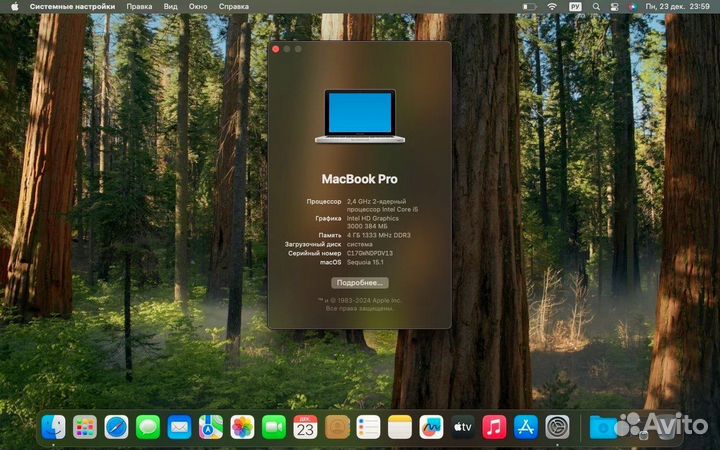Click the Графика label

point(328,219)
